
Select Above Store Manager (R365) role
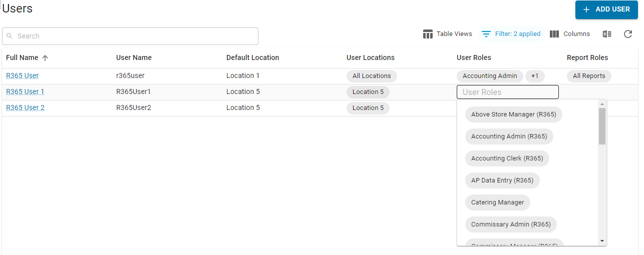click(x=514, y=114)
